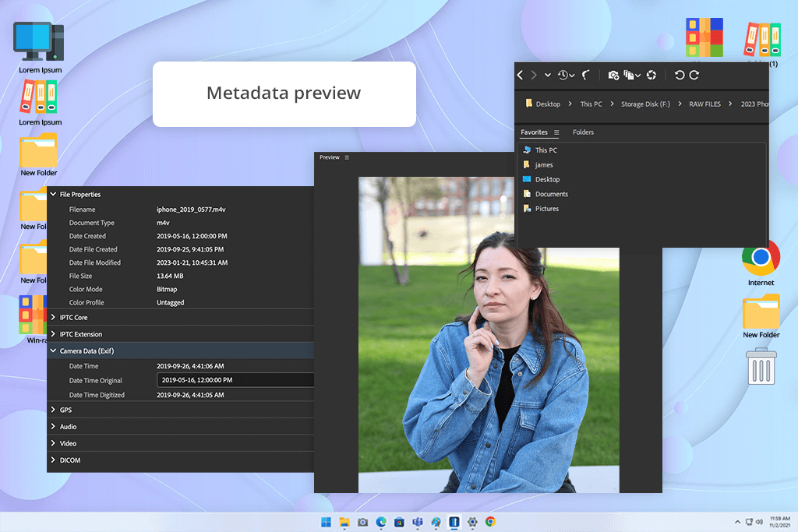The width and height of the screenshot is (798, 532).
Task: Collapse the Camera Data (Exif) section
Action: pyautogui.click(x=53, y=351)
